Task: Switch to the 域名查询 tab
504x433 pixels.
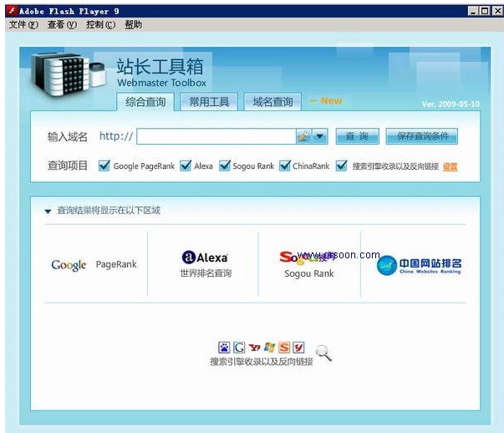Action: (x=272, y=102)
